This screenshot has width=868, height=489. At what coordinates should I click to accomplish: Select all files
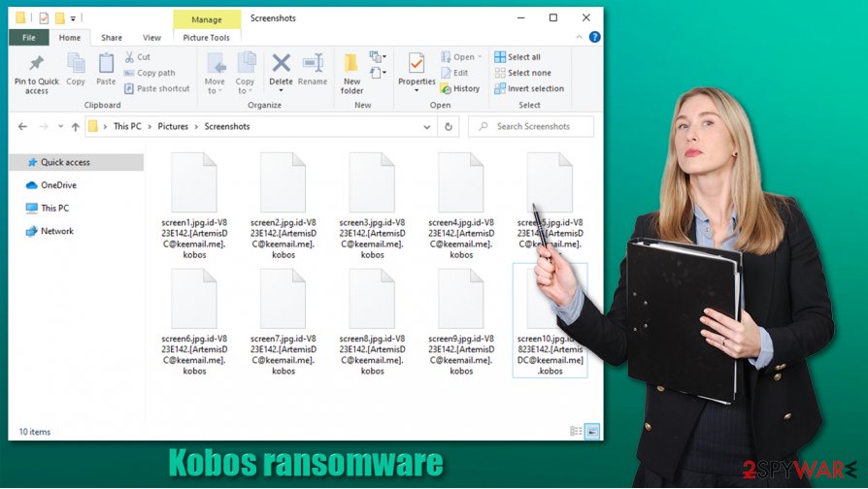(x=517, y=57)
